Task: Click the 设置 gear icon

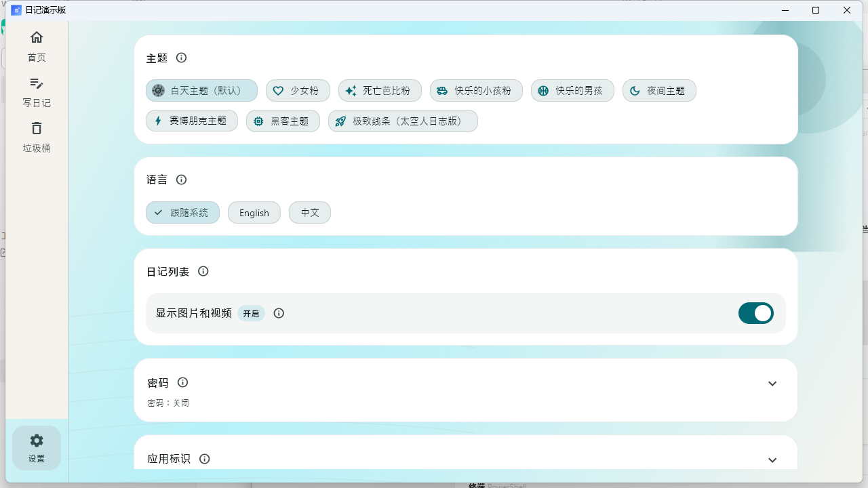Action: point(37,440)
